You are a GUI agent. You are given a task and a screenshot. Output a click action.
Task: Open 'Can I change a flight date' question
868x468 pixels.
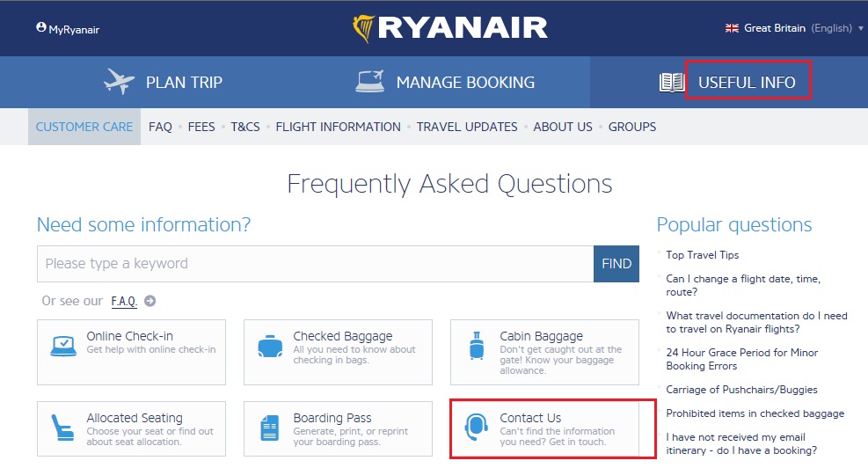tap(743, 285)
